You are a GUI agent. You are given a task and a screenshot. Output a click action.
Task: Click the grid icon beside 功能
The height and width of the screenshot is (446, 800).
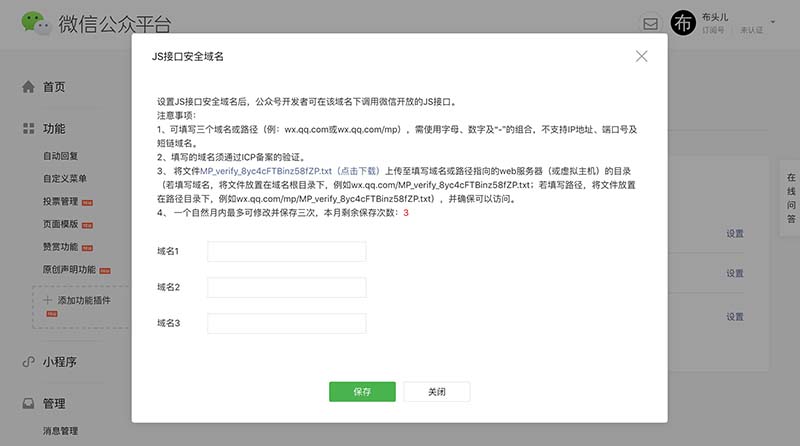(x=29, y=129)
